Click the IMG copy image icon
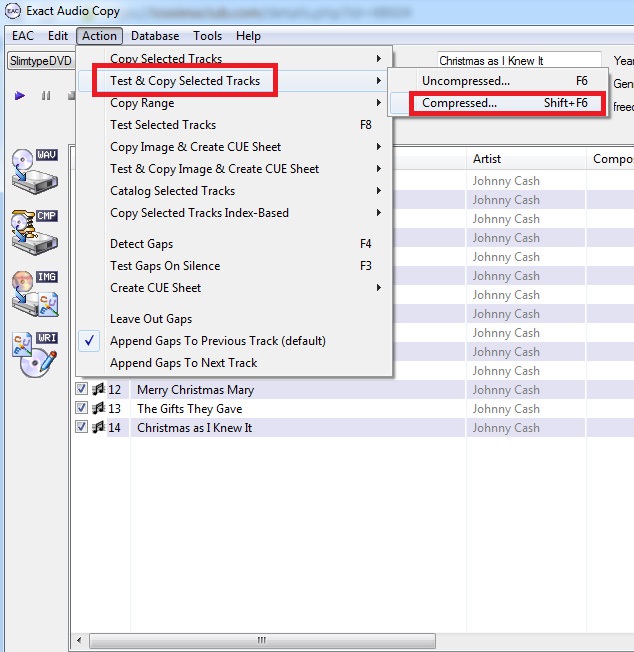The width and height of the screenshot is (634, 652). coord(35,294)
